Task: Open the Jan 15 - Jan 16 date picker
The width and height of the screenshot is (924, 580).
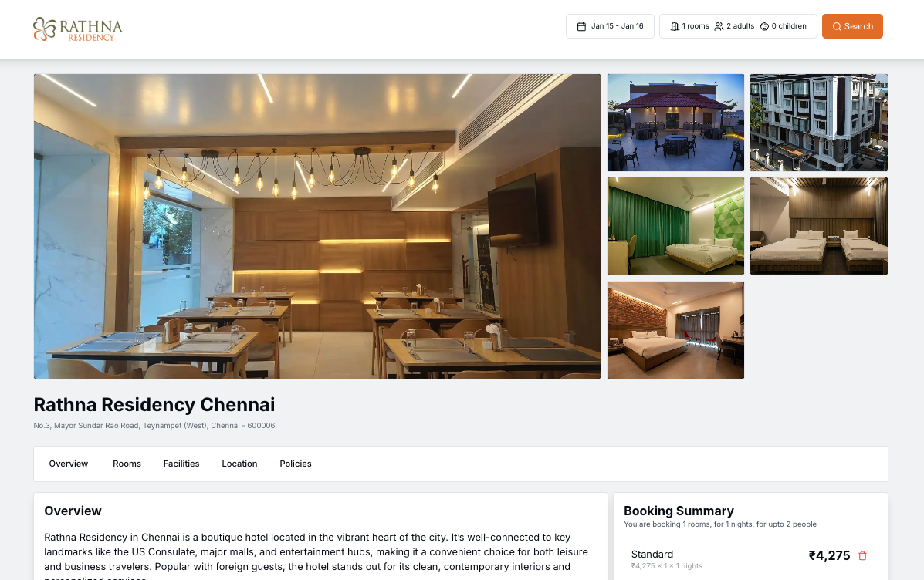Action: click(610, 26)
